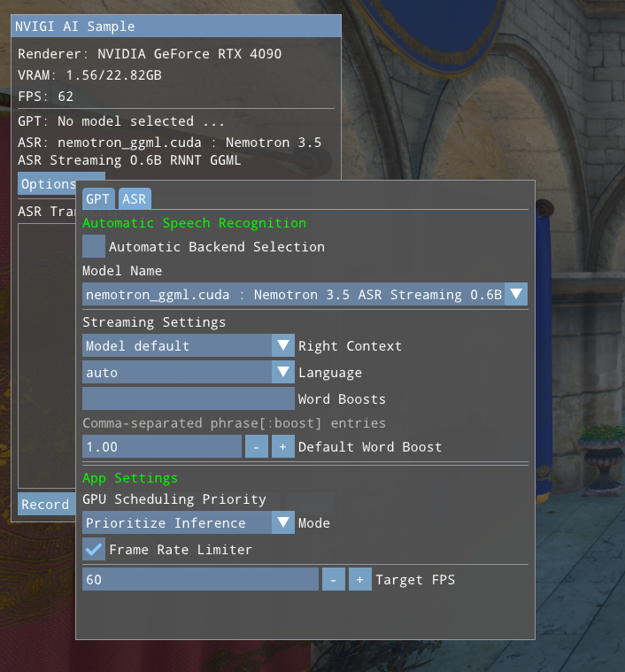Click the NVIGI AI Sample title bar
This screenshot has height=672, width=625.
(x=176, y=27)
